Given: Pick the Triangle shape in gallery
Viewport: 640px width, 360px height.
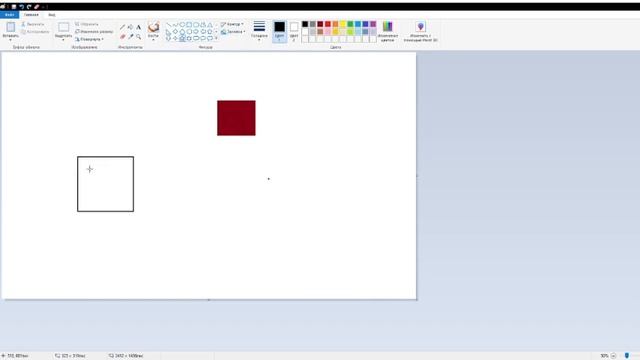Looking at the screenshot, I should [x=210, y=25].
